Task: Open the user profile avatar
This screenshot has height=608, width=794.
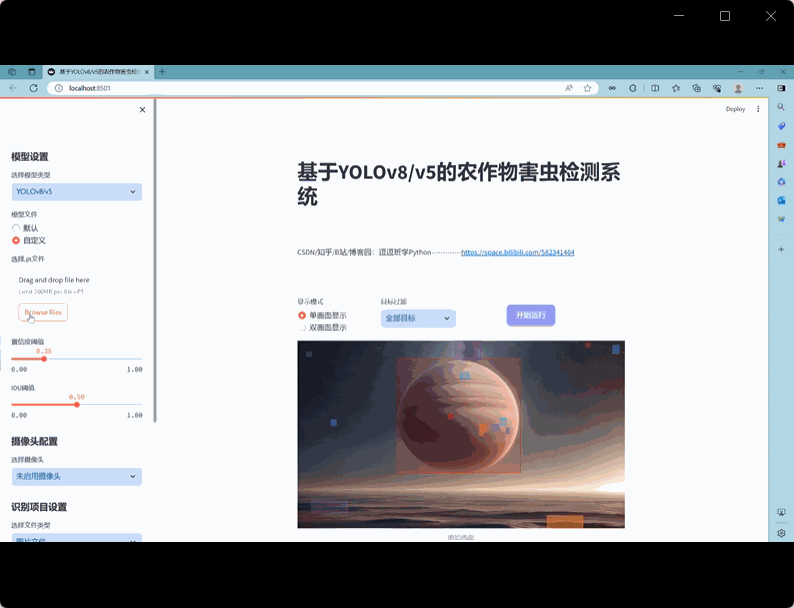Action: click(x=738, y=88)
